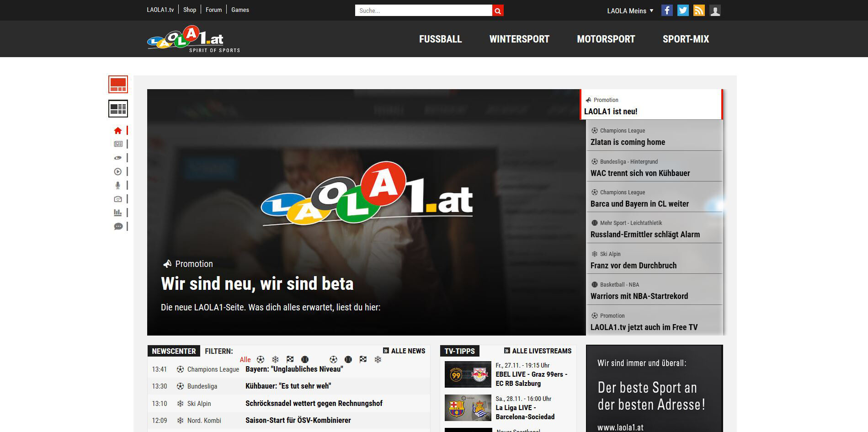Open news 'Schröcksnadel wettert gegen Rechnungshof'

[x=314, y=404]
